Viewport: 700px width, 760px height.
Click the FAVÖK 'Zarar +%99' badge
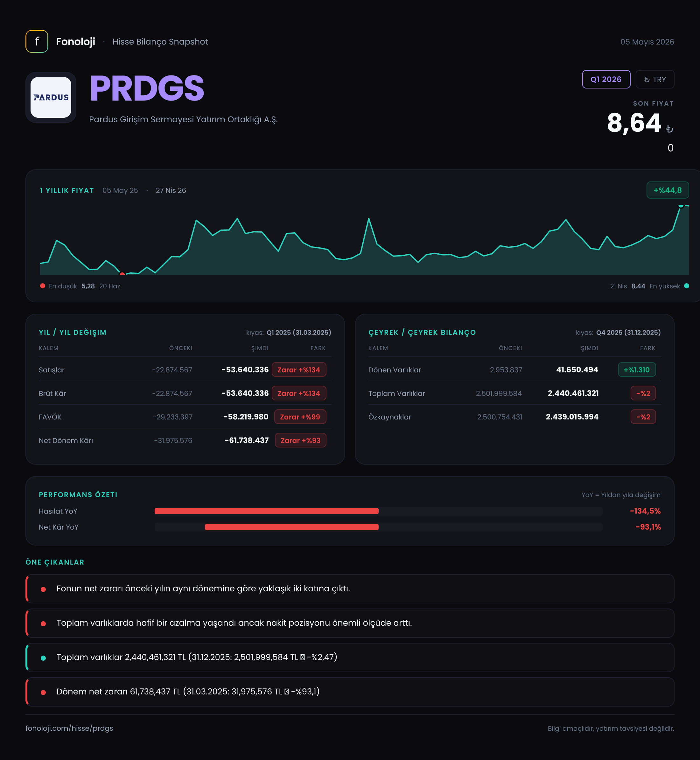(300, 417)
